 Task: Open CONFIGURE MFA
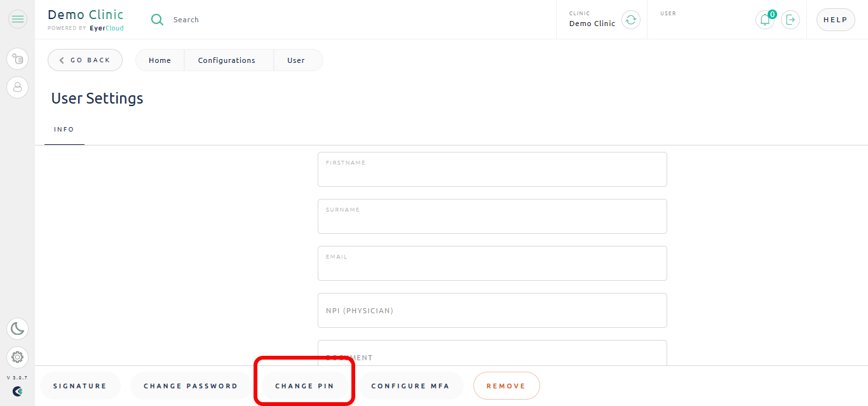(410, 386)
